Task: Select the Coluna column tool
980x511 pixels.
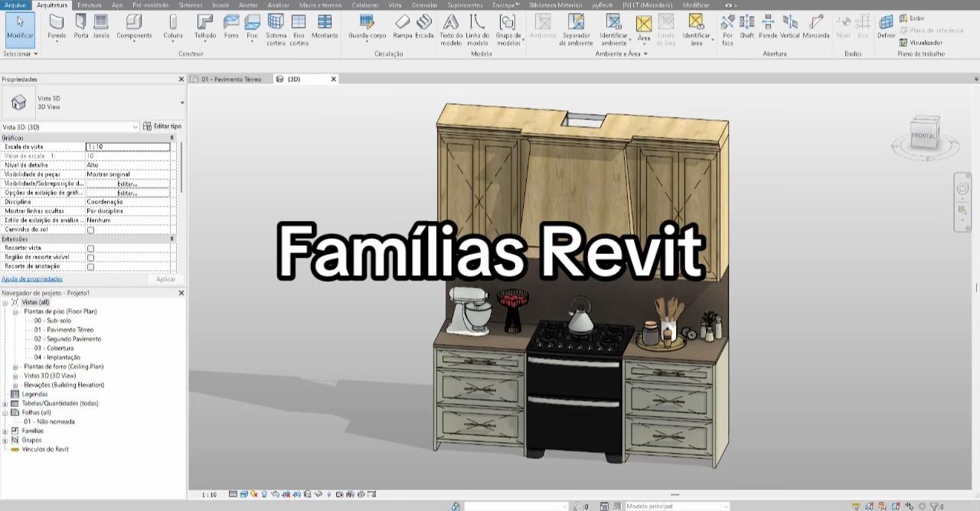Action: click(x=173, y=26)
